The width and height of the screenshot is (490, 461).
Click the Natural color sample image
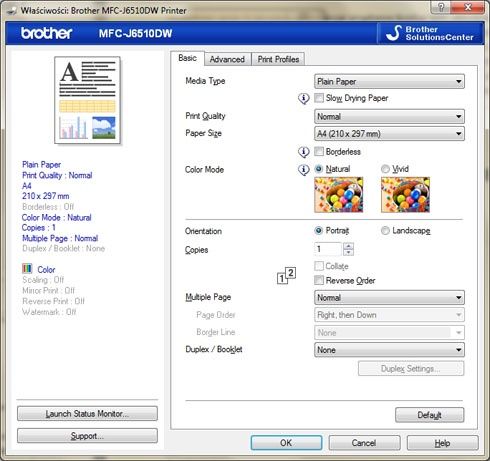click(x=339, y=195)
